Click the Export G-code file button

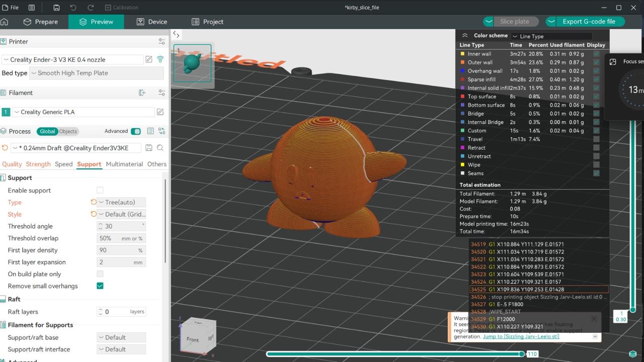589,22
